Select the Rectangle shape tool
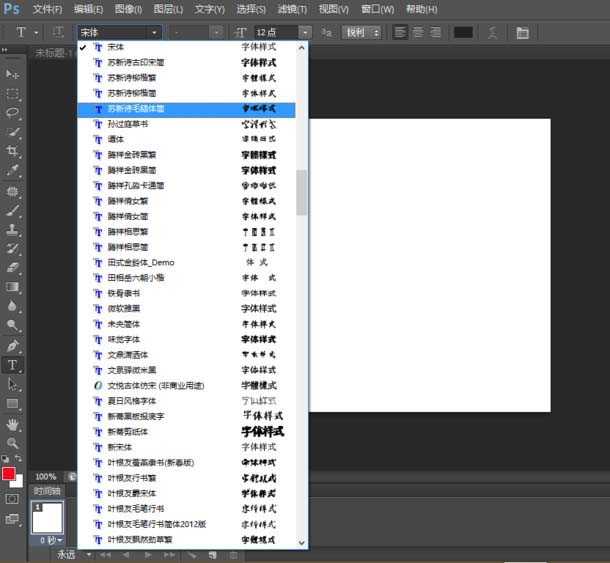610x563 pixels. click(x=12, y=404)
